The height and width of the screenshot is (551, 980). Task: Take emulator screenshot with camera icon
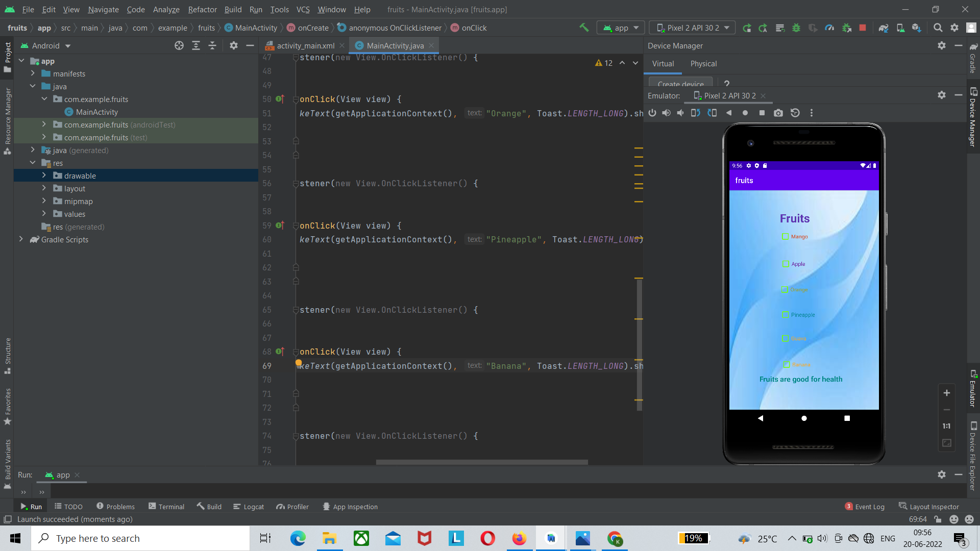pos(778,113)
